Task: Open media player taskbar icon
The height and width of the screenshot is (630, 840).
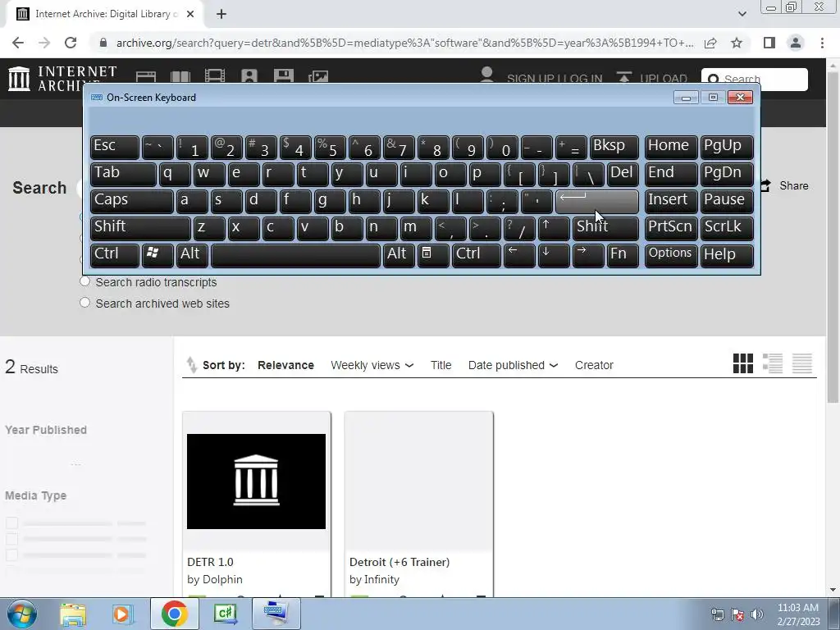Action: [121, 614]
